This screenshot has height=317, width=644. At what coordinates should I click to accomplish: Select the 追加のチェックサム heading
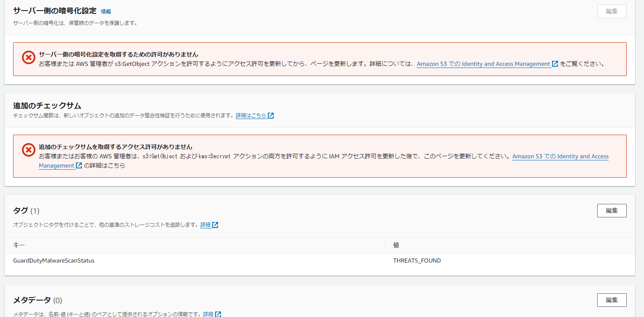point(47,105)
